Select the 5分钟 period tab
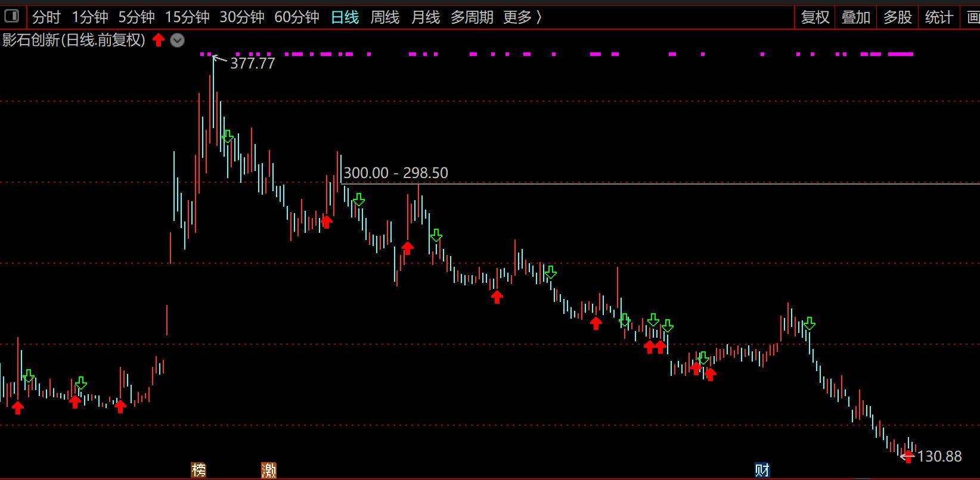This screenshot has width=980, height=480. (x=136, y=17)
